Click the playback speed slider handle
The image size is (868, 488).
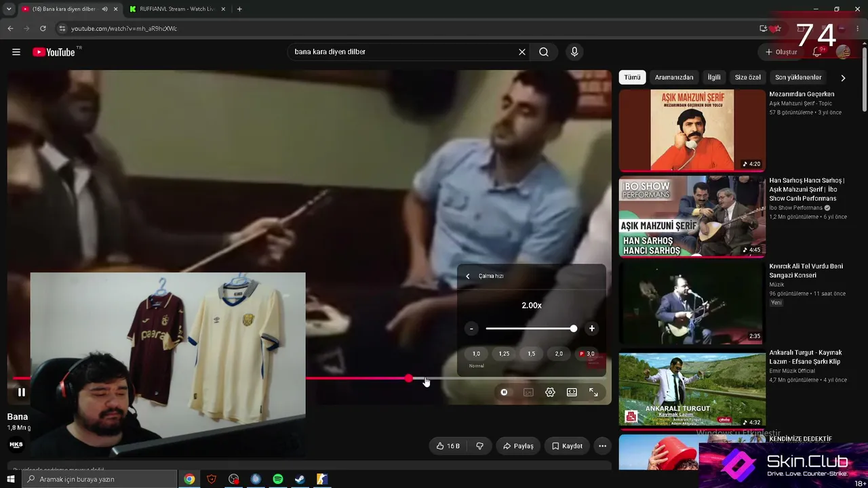574,329
